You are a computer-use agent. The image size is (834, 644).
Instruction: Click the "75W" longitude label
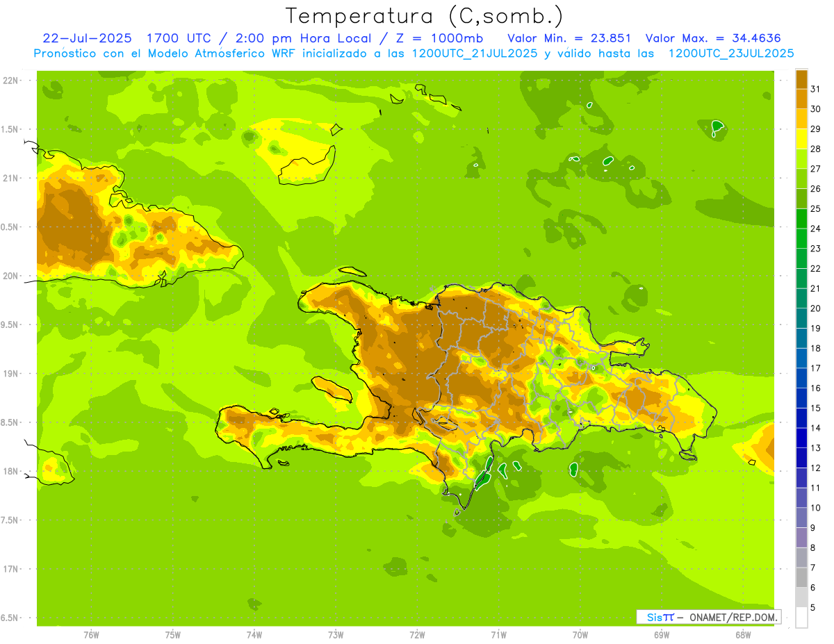(173, 635)
